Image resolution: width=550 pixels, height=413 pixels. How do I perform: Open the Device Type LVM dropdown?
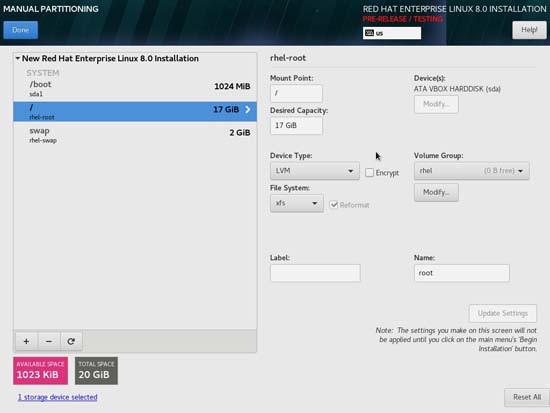click(x=315, y=171)
